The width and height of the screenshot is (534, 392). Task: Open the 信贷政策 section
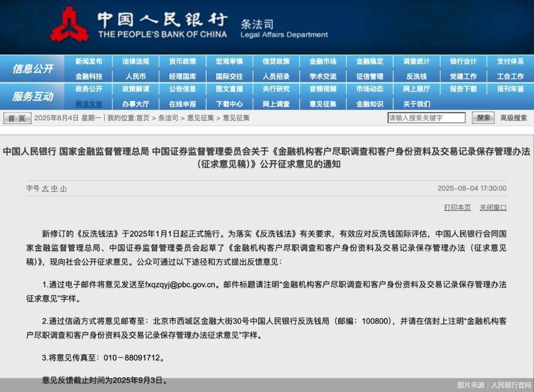coord(276,62)
